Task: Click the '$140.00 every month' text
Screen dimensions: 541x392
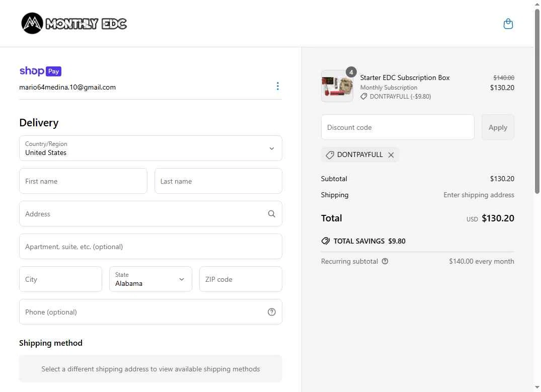Action: pyautogui.click(x=481, y=261)
